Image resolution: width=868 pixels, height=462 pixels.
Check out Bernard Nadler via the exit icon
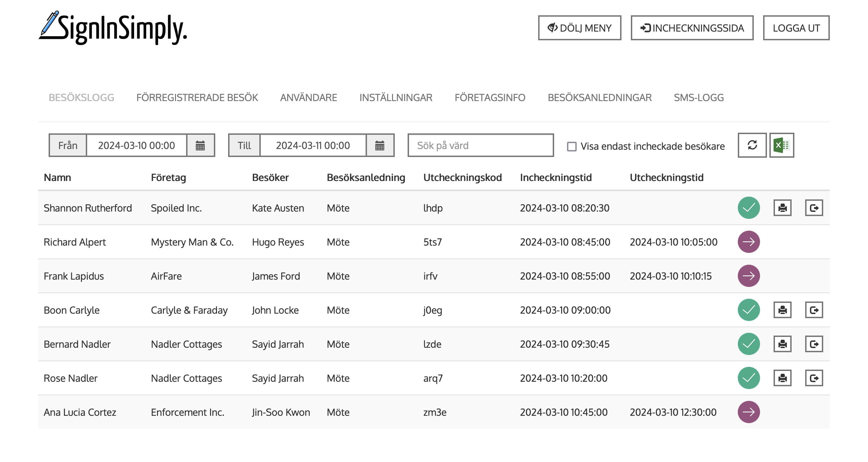814,344
